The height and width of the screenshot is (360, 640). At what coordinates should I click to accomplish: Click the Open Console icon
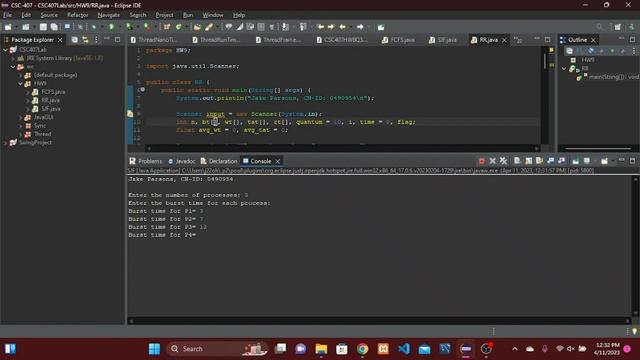click(x=604, y=161)
